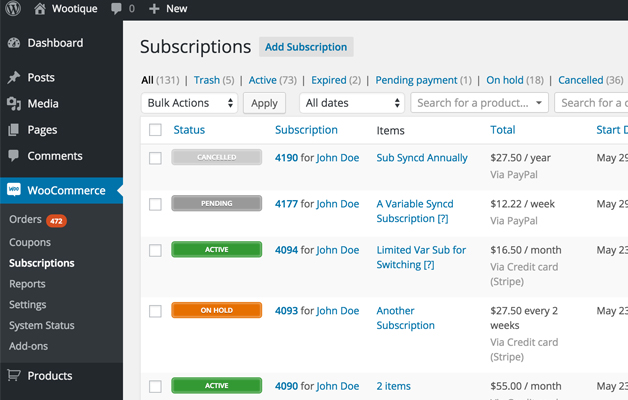Check the box for subscription 4090
Screen dimensions: 628x400
pos(155,386)
